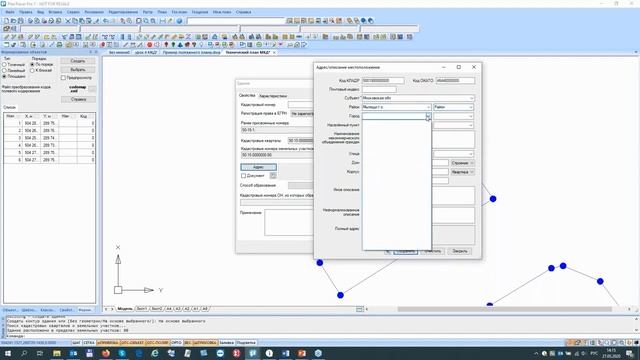Toggle ШАГ snap in status bar
640x360 pixels.
[x=76, y=343]
